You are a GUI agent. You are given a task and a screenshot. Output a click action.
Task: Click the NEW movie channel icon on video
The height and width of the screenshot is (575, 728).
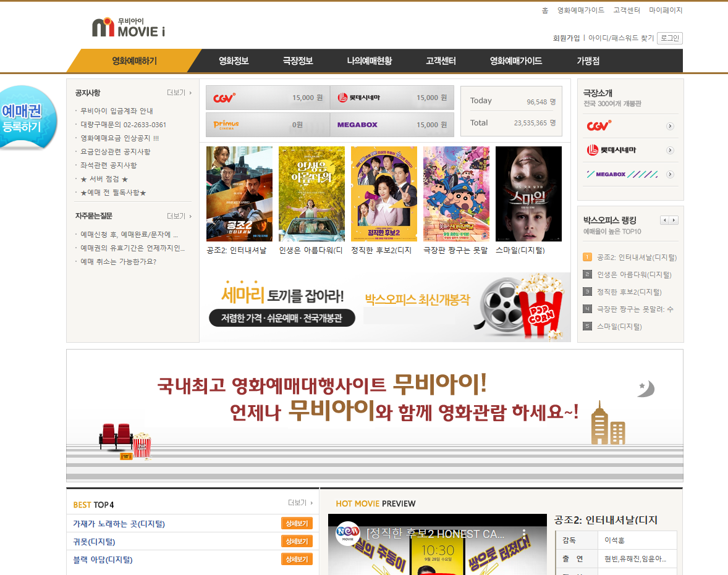coord(348,534)
